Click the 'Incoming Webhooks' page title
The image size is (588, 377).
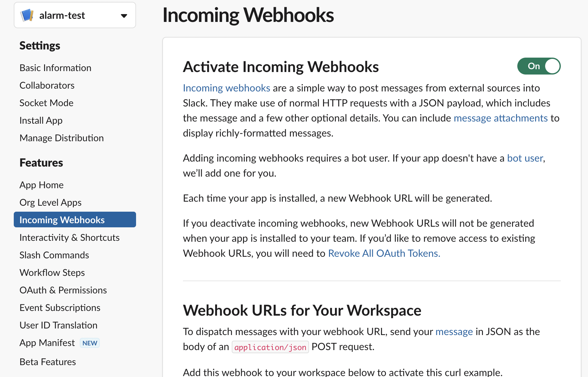(x=248, y=15)
